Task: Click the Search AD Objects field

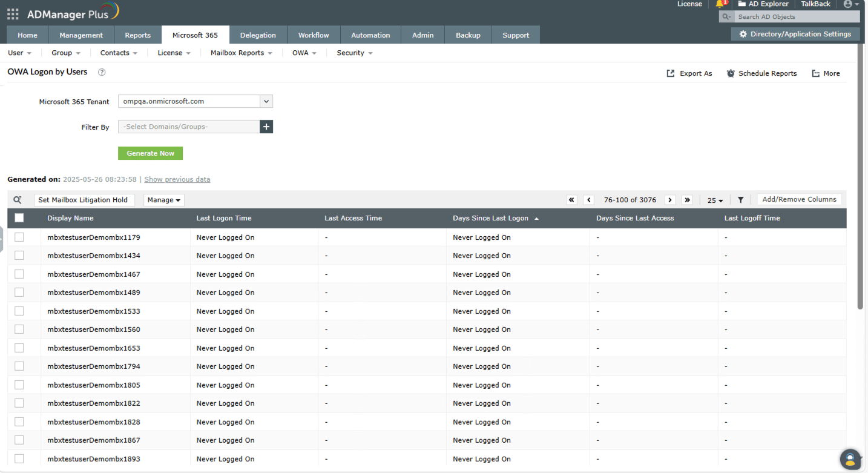Action: 797,17
